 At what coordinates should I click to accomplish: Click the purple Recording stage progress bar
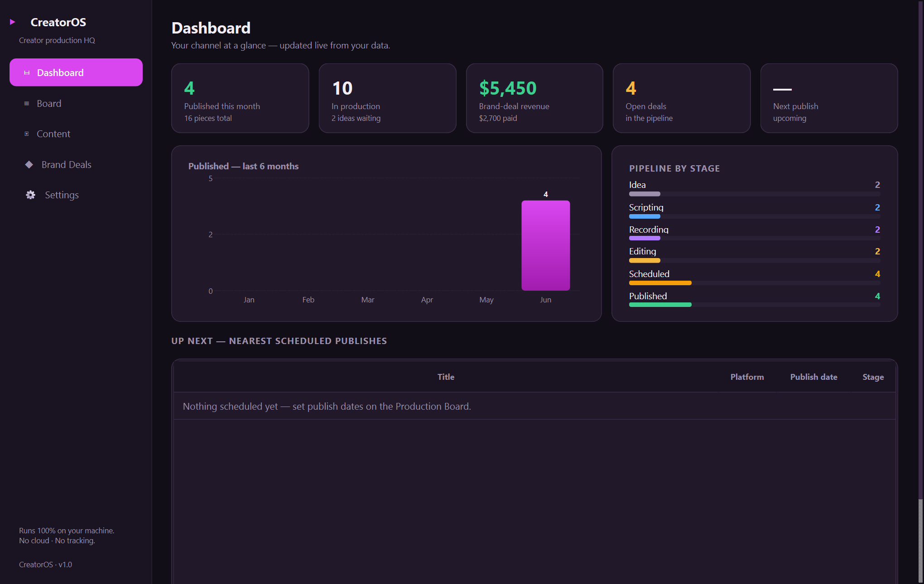(x=755, y=239)
